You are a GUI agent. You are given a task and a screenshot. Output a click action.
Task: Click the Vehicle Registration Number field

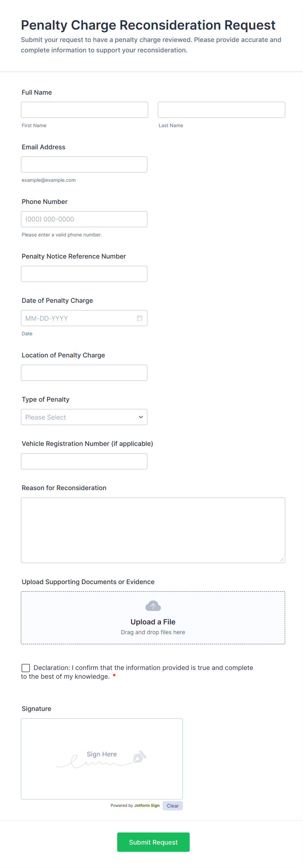click(84, 461)
